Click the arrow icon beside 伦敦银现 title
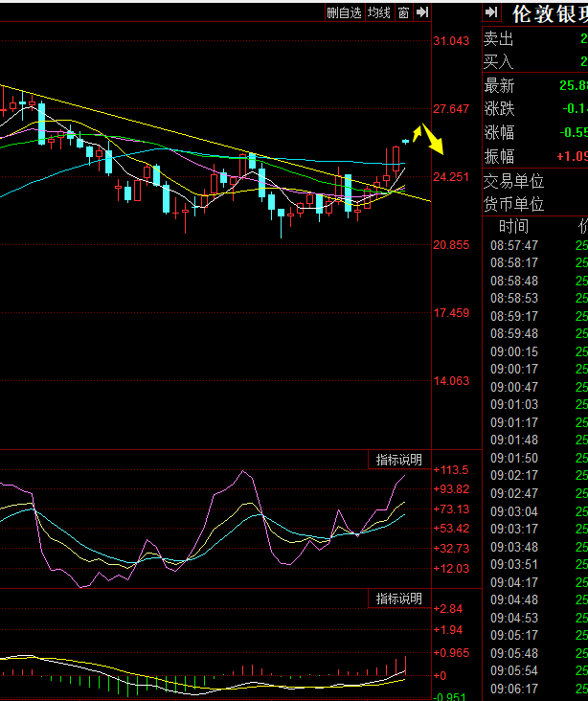 (491, 12)
